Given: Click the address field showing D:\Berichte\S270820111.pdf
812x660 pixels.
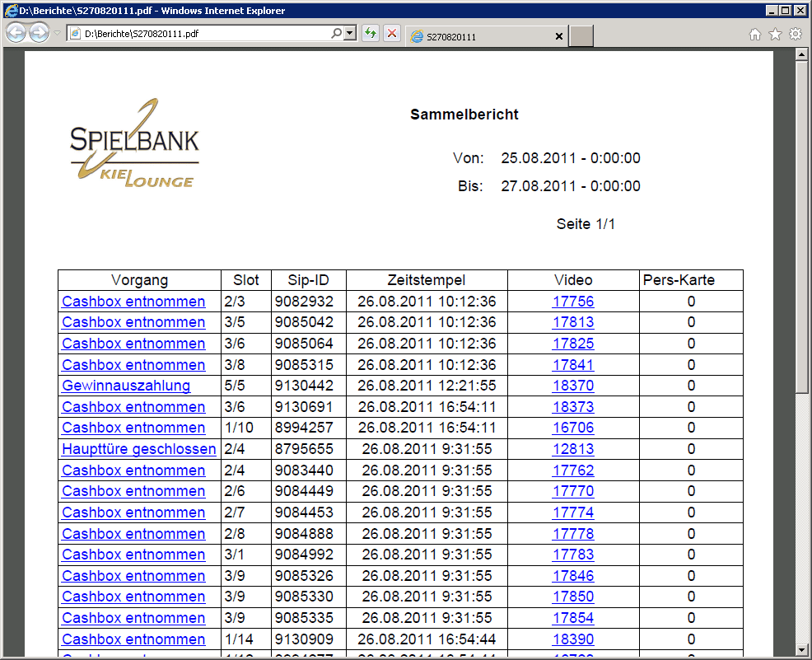Looking at the screenshot, I should click(198, 34).
